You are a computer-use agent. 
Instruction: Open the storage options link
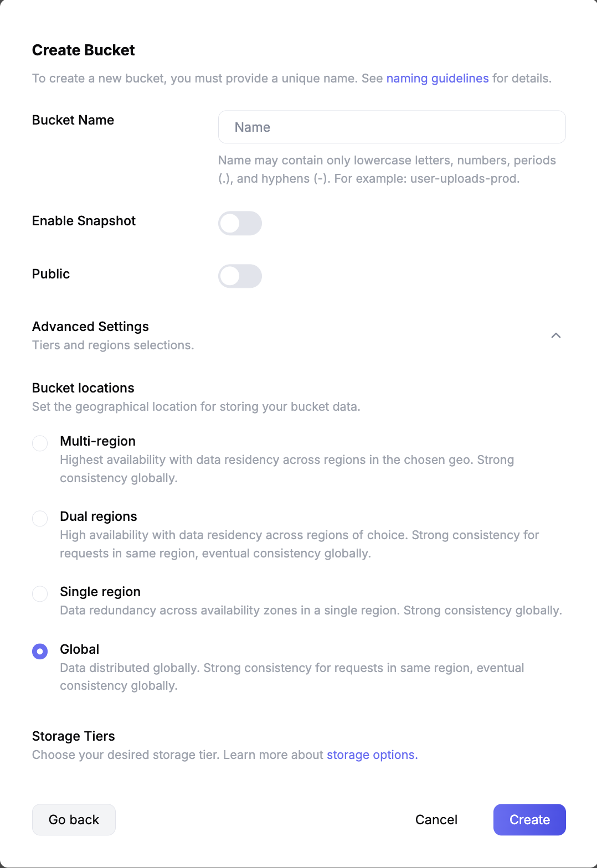point(372,755)
